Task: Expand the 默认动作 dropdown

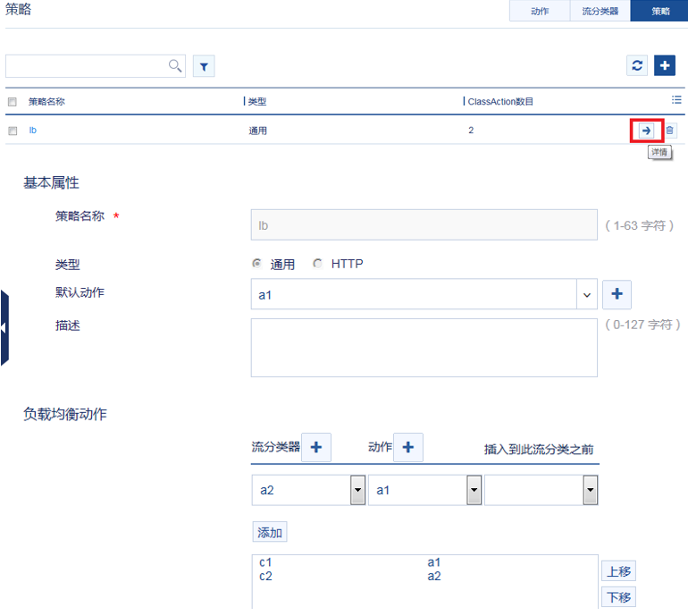Action: tap(587, 294)
